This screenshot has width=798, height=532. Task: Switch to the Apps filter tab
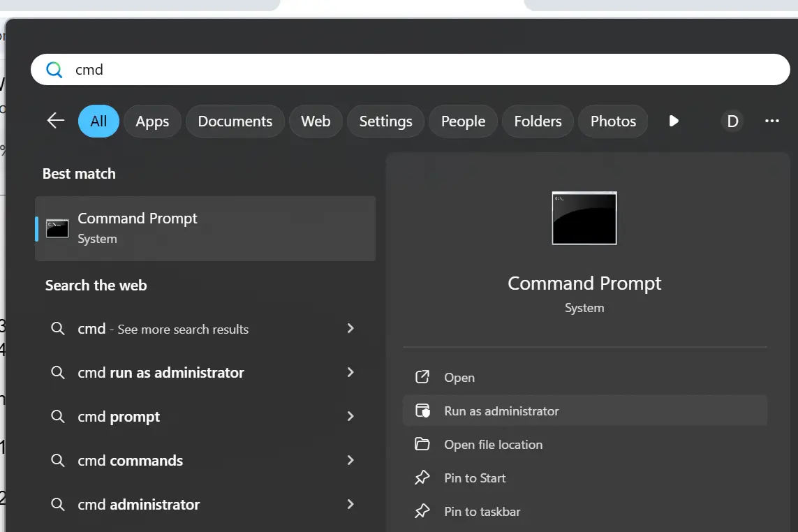(152, 121)
